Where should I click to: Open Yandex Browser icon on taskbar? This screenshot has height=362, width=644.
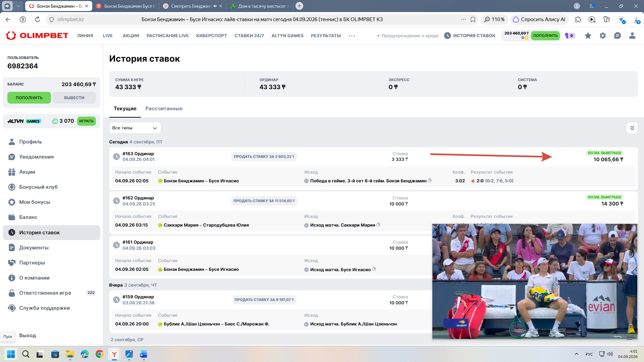114,354
